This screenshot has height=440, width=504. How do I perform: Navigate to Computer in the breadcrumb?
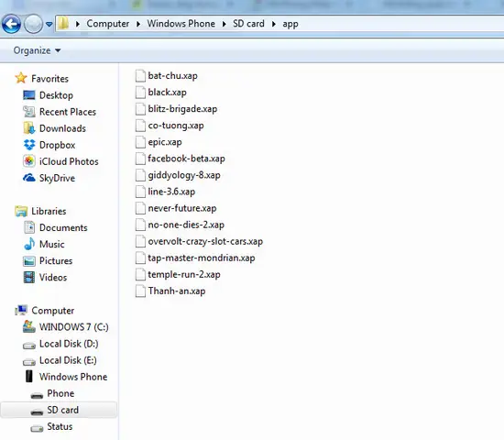108,24
